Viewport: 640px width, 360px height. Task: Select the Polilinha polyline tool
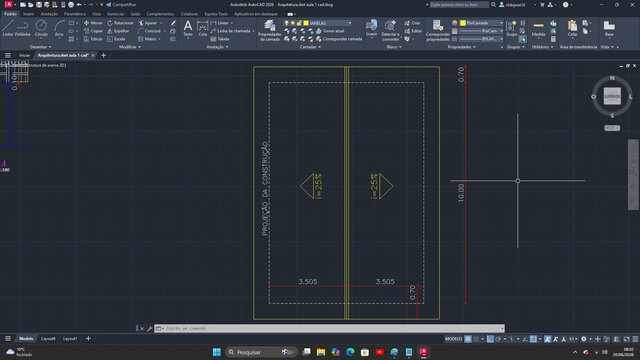pos(22,28)
